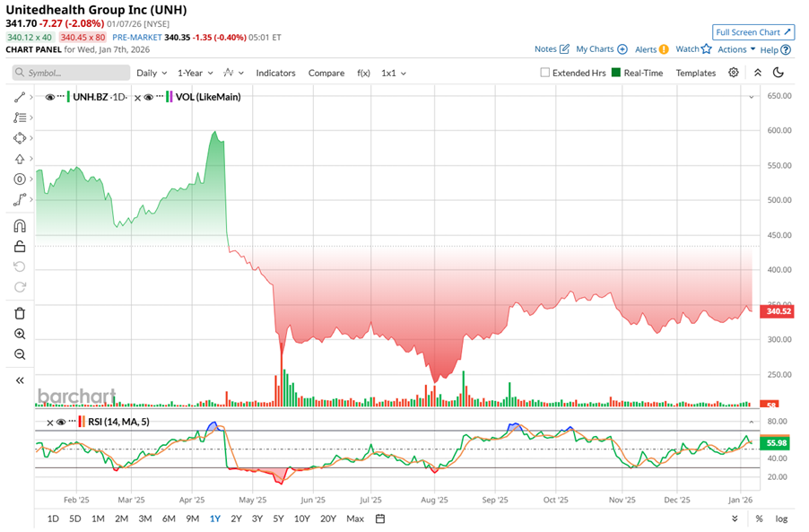
Task: Toggle the Real-Time green indicator
Action: (615, 73)
